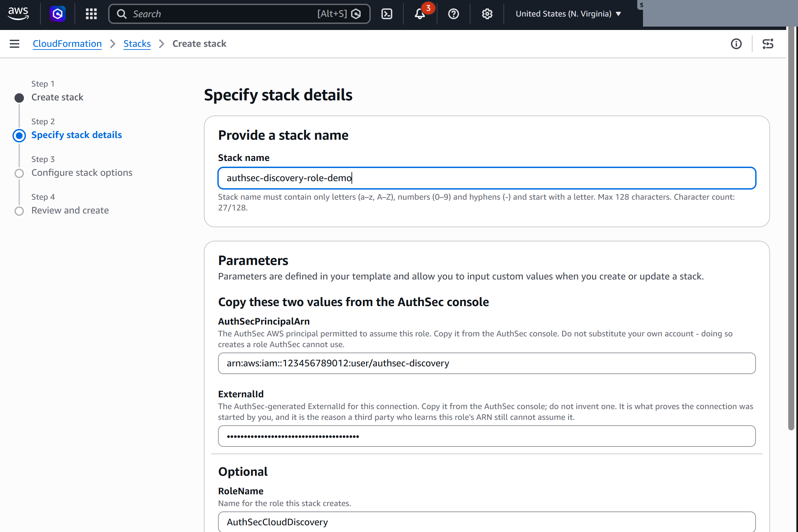Open the help question mark icon
Viewport: 798px width, 532px height.
(x=453, y=14)
